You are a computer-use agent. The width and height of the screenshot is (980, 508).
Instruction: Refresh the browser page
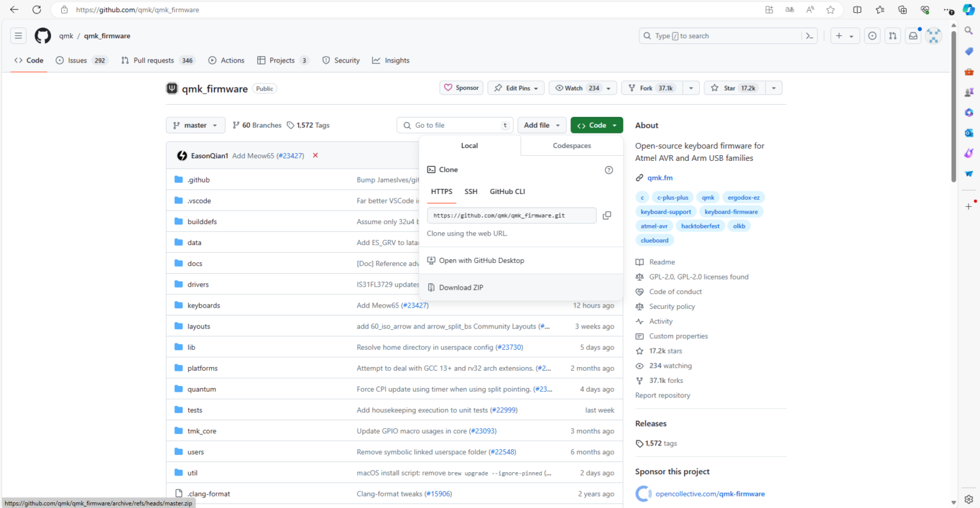click(36, 10)
